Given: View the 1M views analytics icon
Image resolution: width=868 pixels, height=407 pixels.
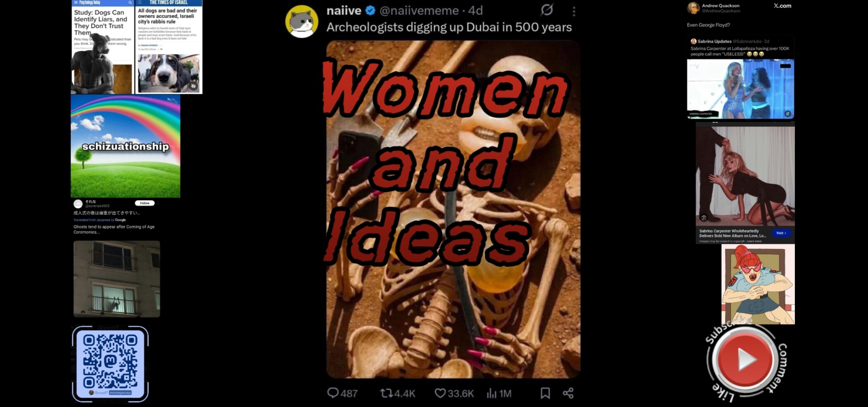Looking at the screenshot, I should point(491,393).
